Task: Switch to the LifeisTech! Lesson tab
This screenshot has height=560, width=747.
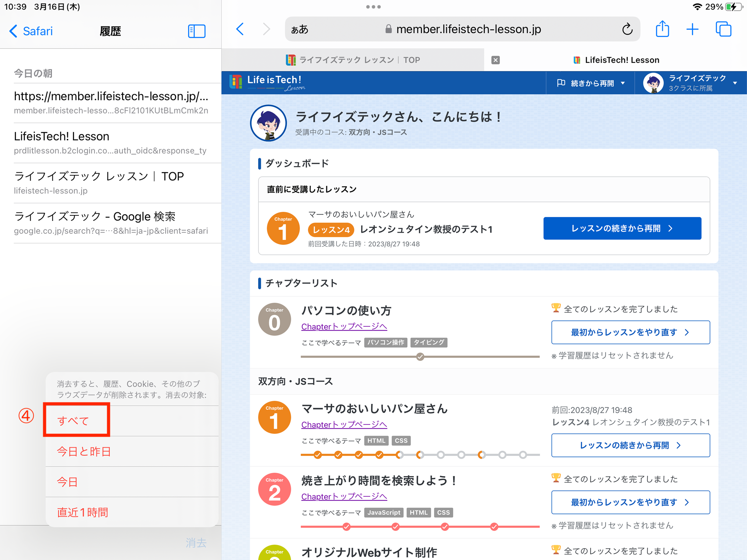Action: (616, 60)
